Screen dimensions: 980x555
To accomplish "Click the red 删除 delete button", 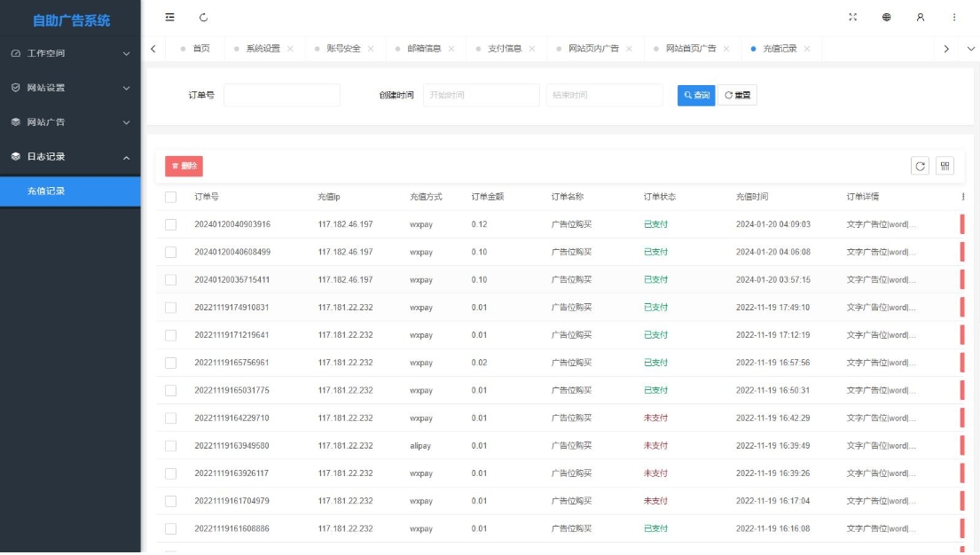I will click(184, 167).
